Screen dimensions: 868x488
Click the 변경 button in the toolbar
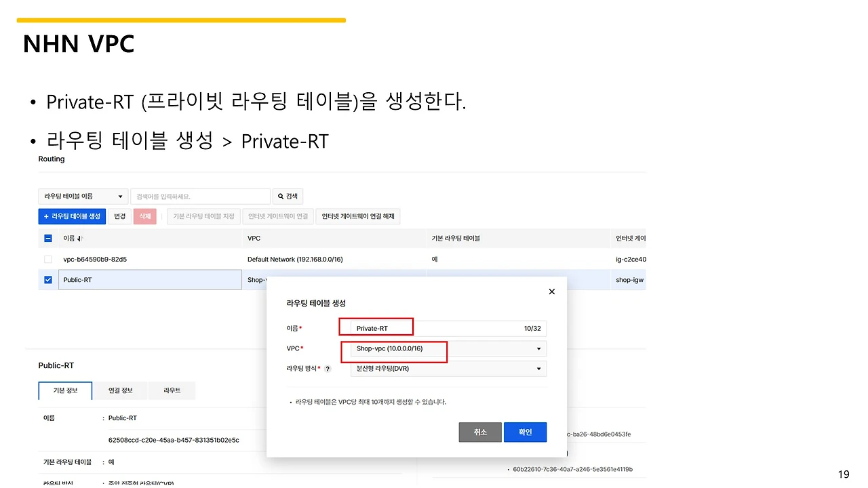(x=119, y=216)
